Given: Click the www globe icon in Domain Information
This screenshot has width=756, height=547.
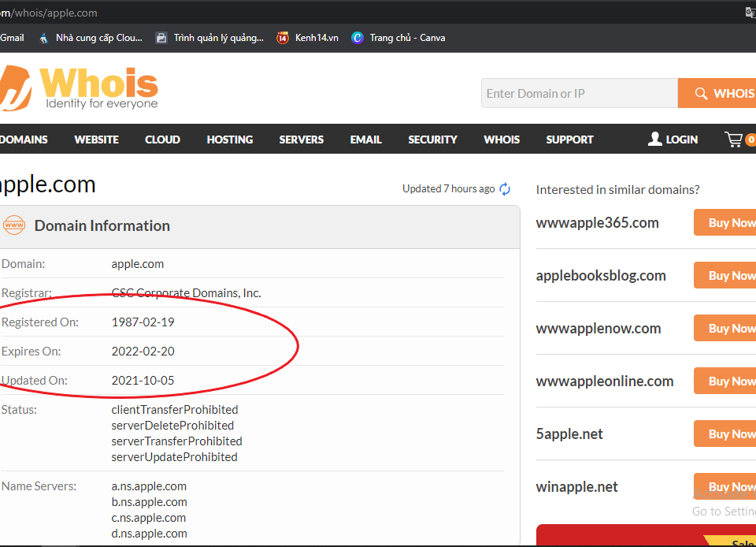Looking at the screenshot, I should (14, 225).
